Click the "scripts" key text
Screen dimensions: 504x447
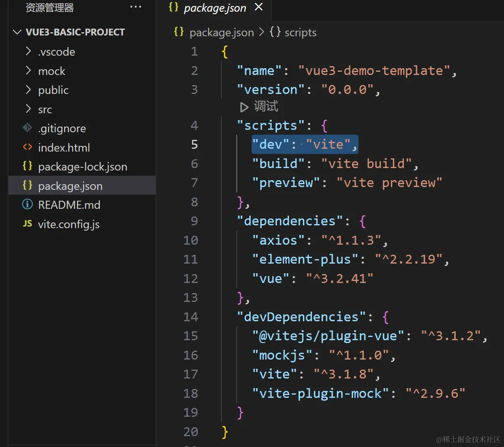point(271,126)
